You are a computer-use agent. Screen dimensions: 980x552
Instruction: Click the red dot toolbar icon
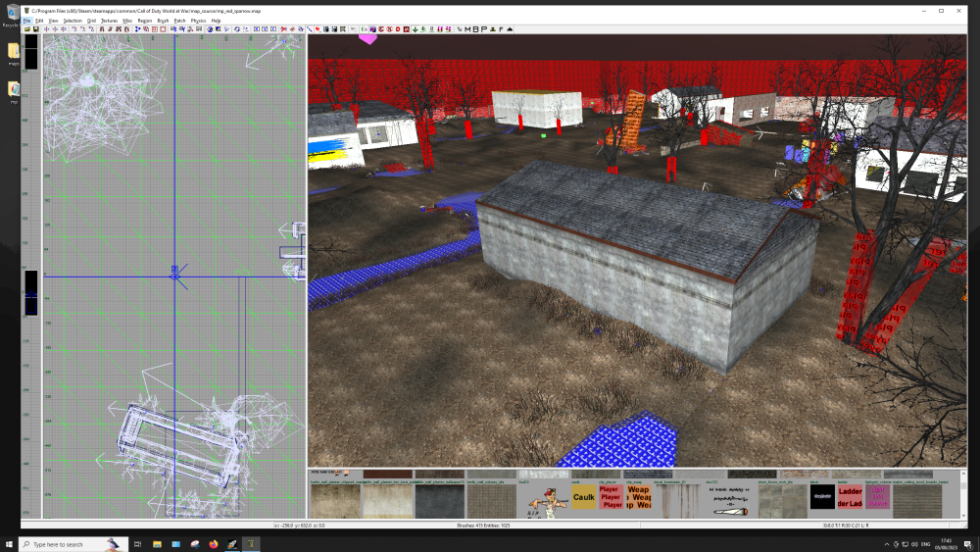[x=318, y=28]
